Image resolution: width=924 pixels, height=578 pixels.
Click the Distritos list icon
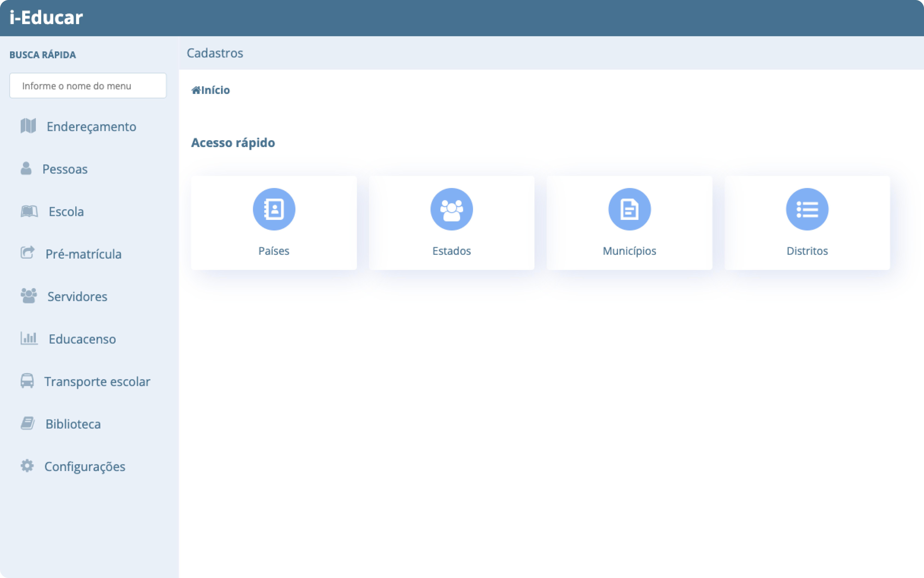[x=807, y=209]
